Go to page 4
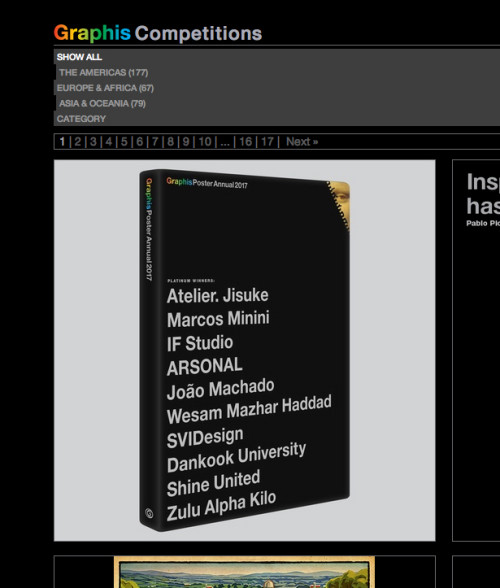This screenshot has width=500, height=588. point(109,142)
